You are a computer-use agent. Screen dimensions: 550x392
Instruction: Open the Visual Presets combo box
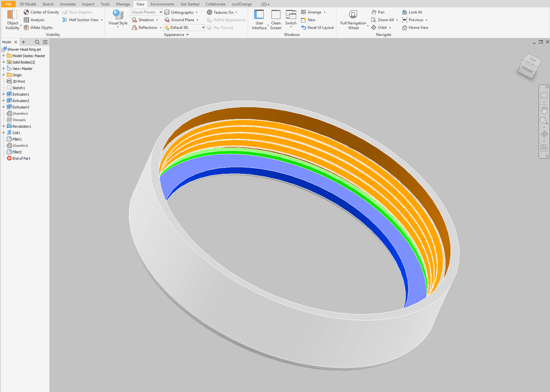coord(147,12)
